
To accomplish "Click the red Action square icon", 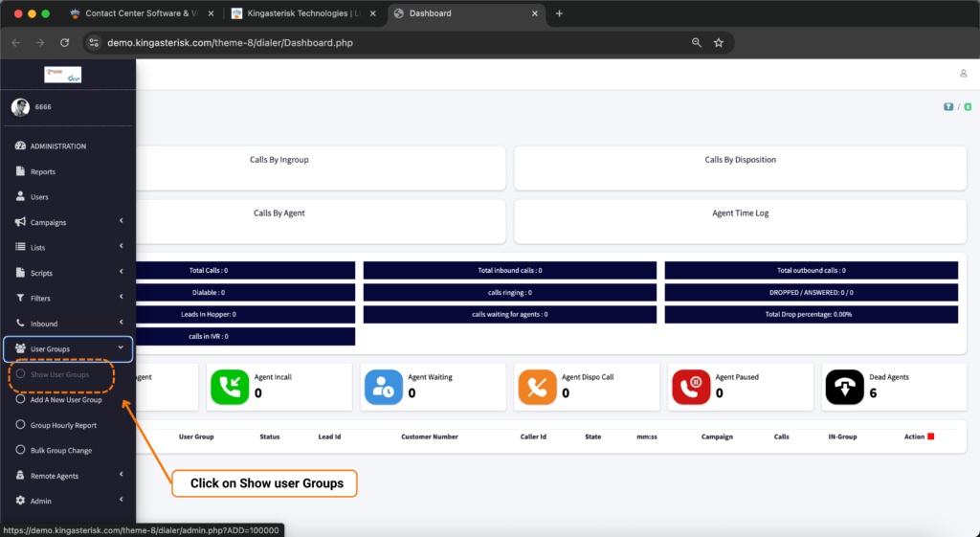I will point(930,436).
